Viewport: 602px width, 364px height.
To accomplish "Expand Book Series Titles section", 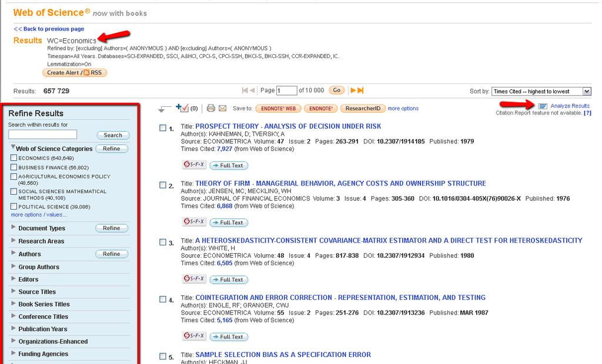I will coord(14,303).
